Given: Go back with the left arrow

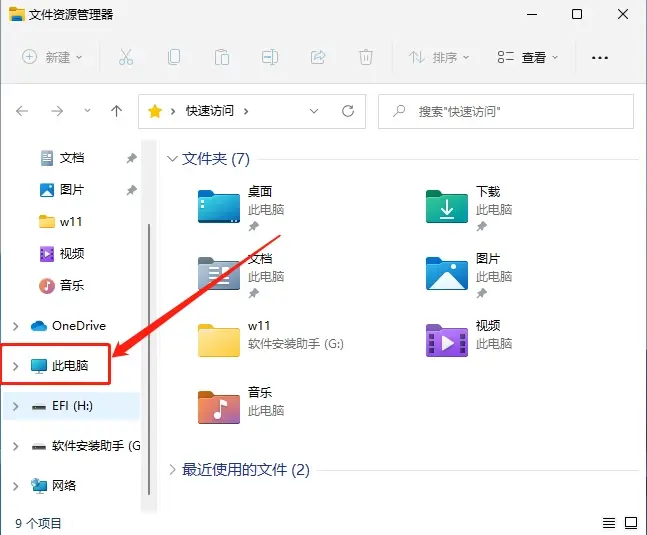Looking at the screenshot, I should (22, 111).
